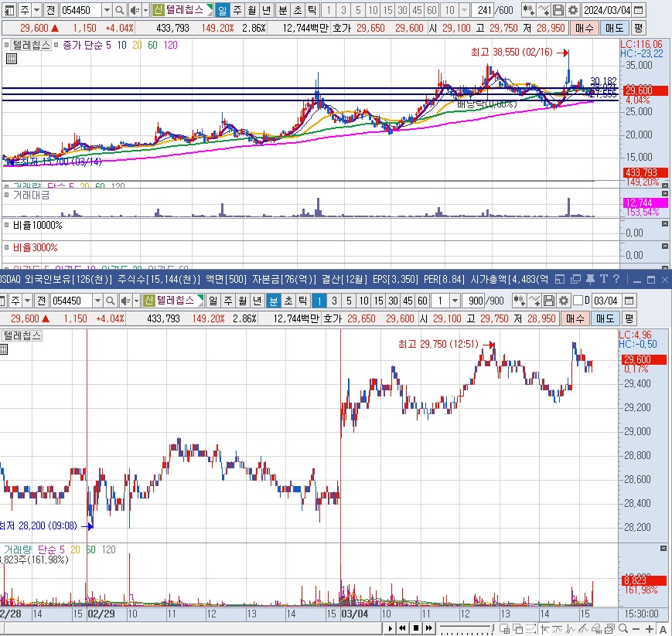Viewport: 672px width, 636px height.
Task: Play chart replay with the play button
Action: [390, 628]
